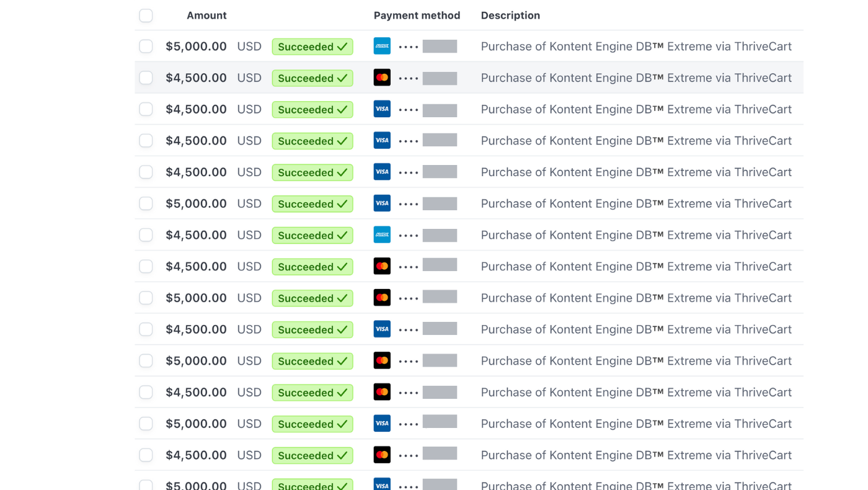
Task: Click the Succeeded badge in the seventh row
Action: 312,236
